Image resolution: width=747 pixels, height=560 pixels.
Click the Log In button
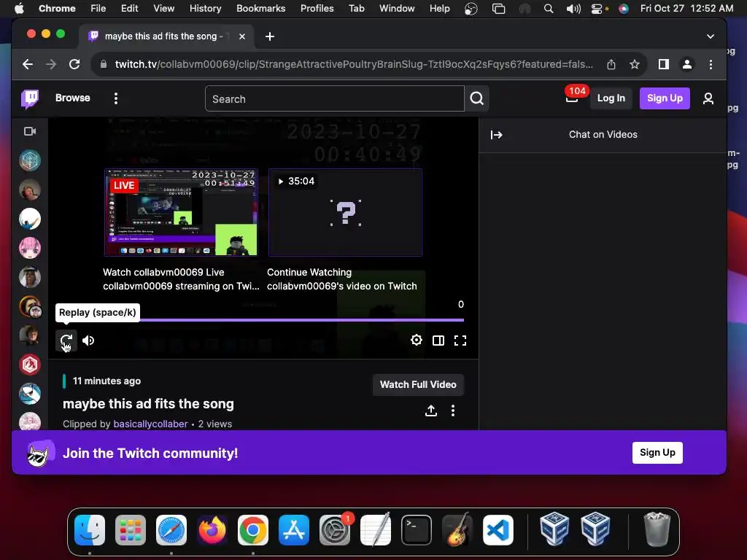pyautogui.click(x=611, y=98)
